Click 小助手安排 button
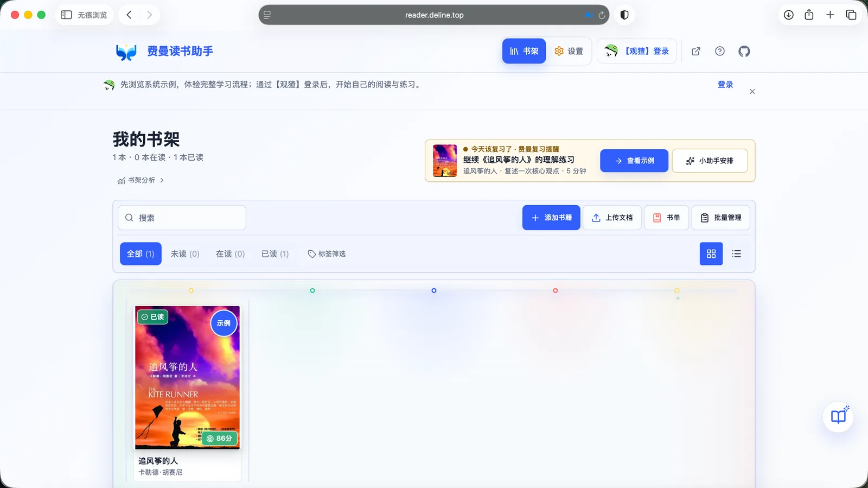This screenshot has width=868, height=488. point(710,161)
